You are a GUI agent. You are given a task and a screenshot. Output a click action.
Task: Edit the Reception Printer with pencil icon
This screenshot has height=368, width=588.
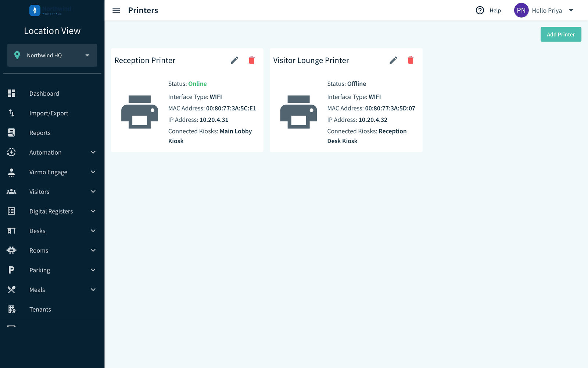[x=234, y=60]
